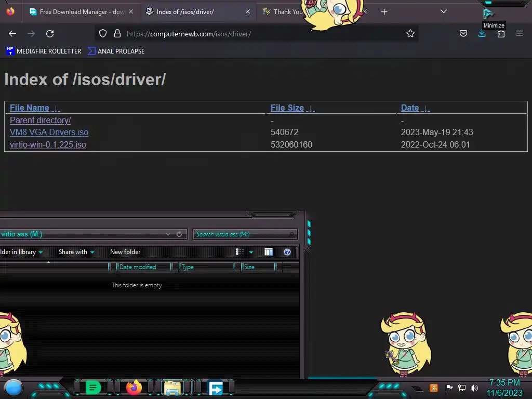Viewport: 532px width, 399px height.
Task: Open a new tab with plus button
Action: [384, 12]
